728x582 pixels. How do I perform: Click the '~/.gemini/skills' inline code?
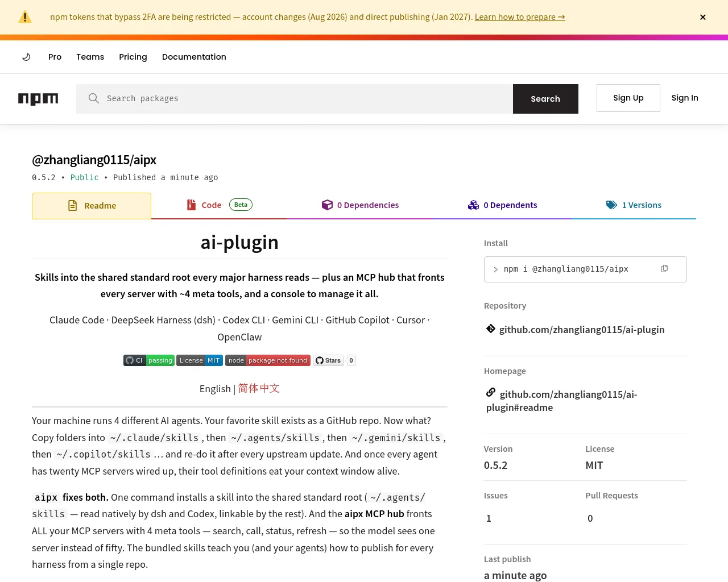coord(396,438)
